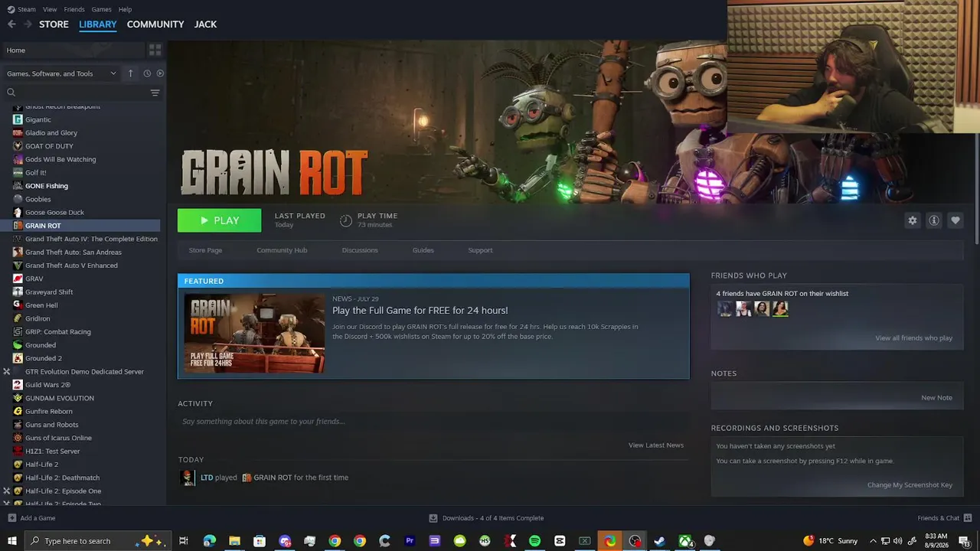Open the Downloads manager icon
This screenshot has height=551, width=980.
coord(433,518)
